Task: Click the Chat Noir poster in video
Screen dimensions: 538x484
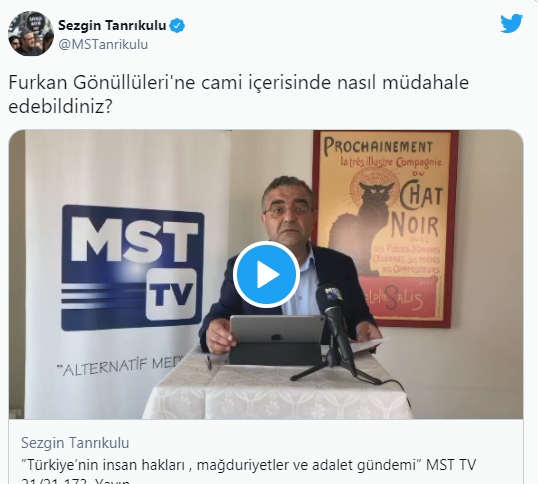Action: (385, 229)
